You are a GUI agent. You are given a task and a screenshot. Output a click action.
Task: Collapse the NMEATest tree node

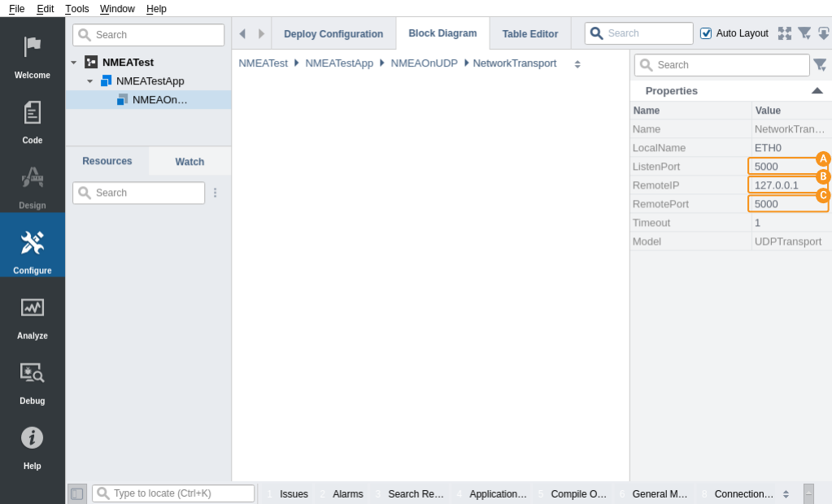pyautogui.click(x=74, y=63)
